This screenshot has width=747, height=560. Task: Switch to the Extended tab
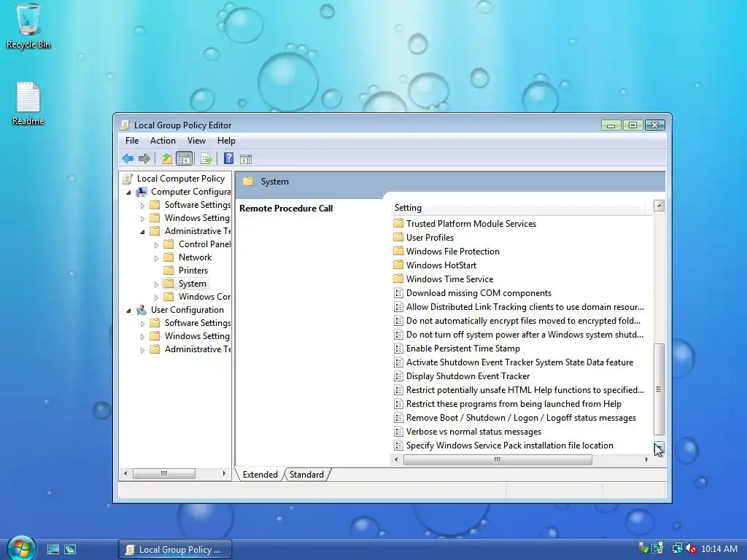click(260, 474)
